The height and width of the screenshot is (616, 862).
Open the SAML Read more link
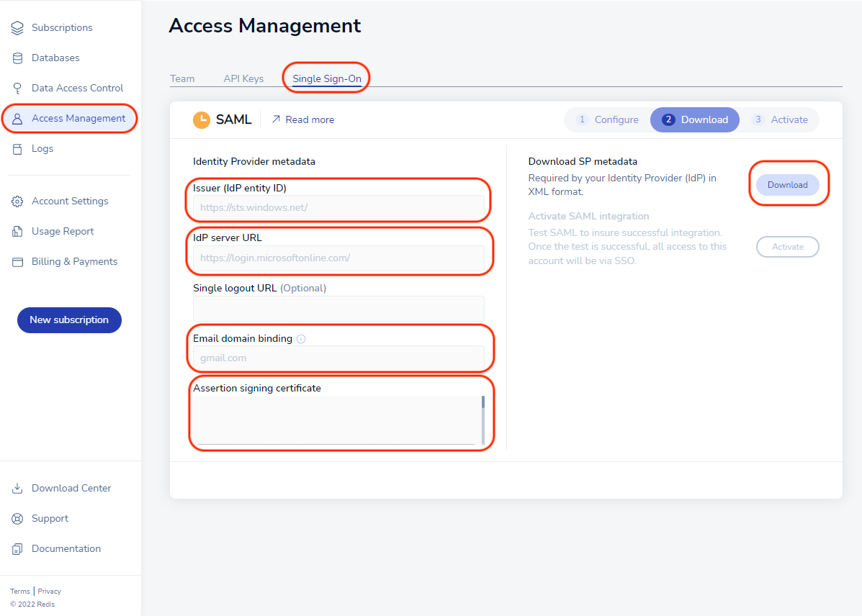[302, 119]
